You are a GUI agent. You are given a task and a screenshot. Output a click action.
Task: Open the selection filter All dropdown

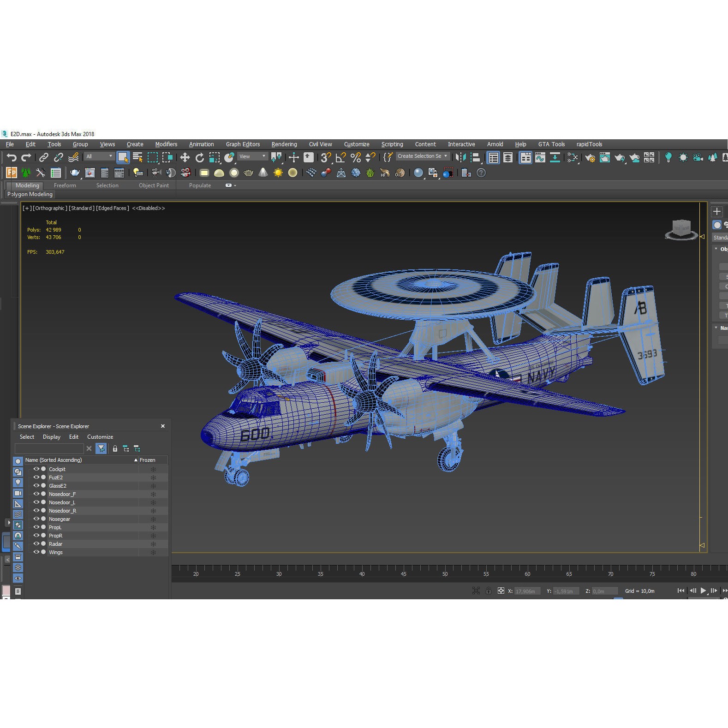[x=99, y=156]
